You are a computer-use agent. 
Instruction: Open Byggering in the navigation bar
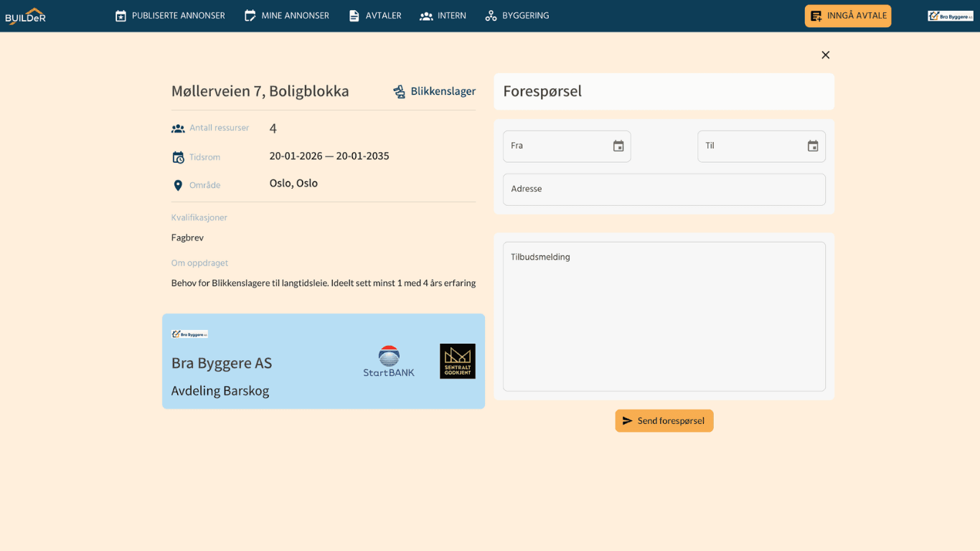517,16
